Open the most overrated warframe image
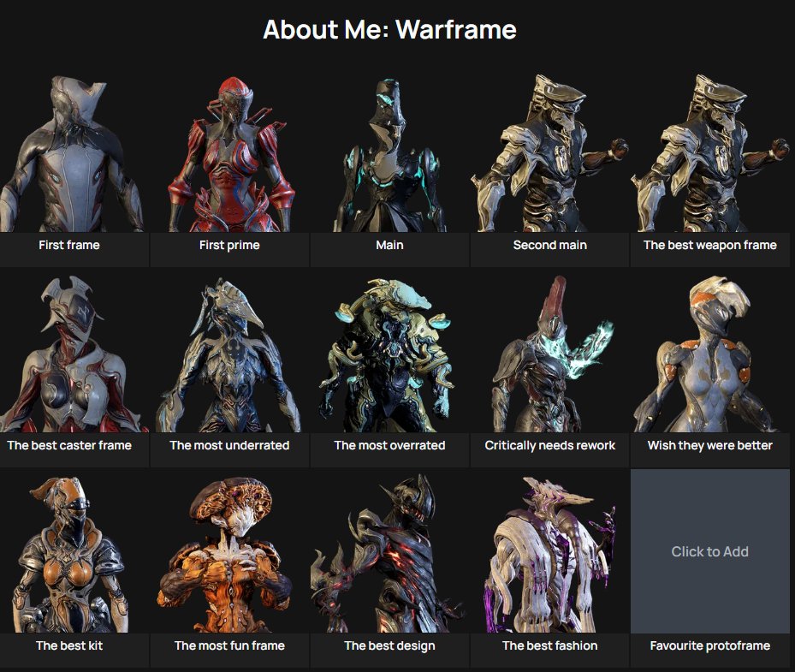Viewport: 795px width, 672px height. tap(389, 353)
